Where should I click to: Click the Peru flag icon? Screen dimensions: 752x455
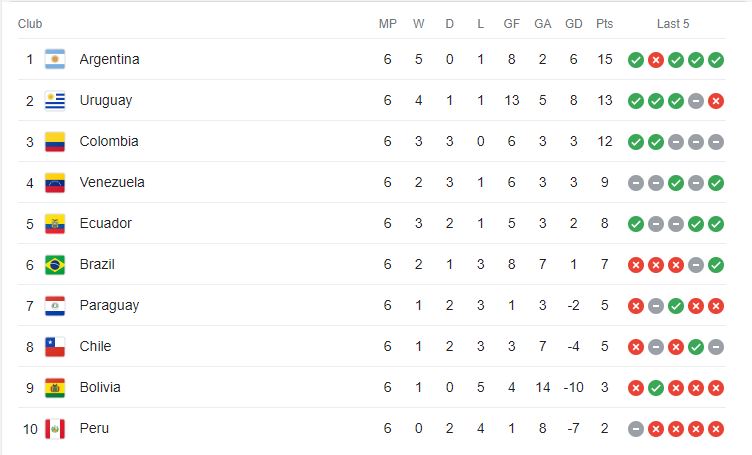coord(55,429)
